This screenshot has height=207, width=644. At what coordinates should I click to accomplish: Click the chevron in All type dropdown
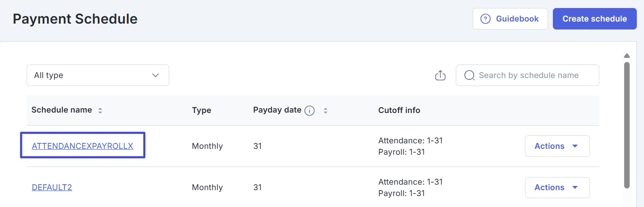click(155, 75)
